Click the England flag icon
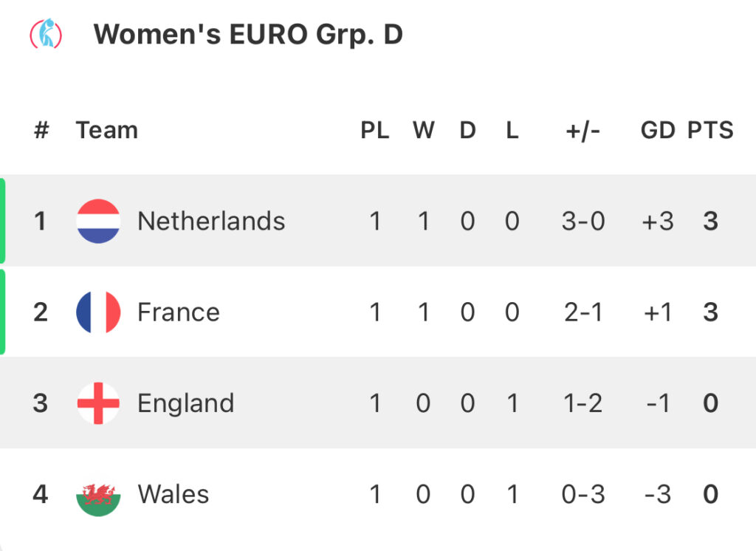This screenshot has width=756, height=551. [98, 403]
